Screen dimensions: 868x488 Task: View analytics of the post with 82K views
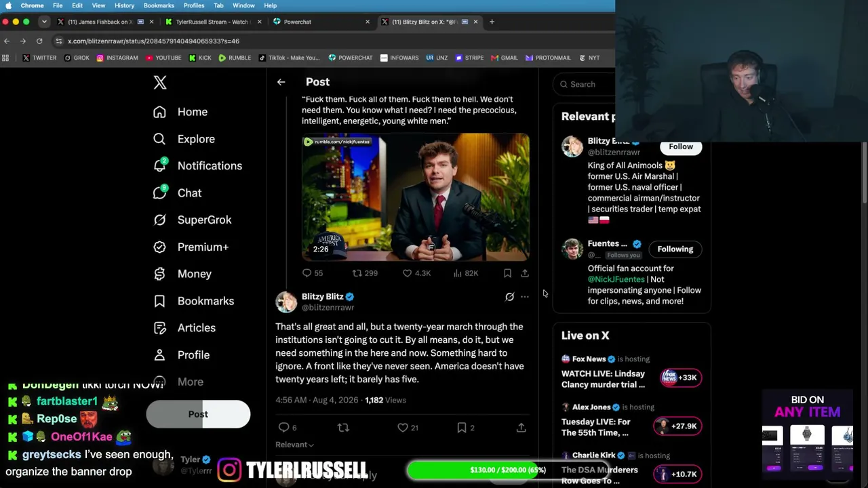pyautogui.click(x=465, y=273)
